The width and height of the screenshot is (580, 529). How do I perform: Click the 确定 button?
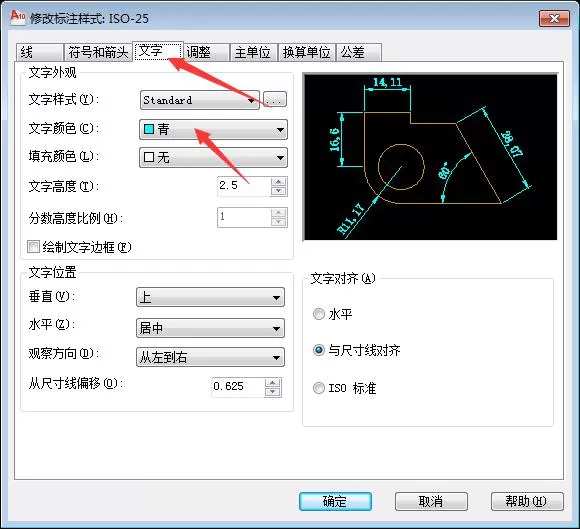[x=335, y=502]
